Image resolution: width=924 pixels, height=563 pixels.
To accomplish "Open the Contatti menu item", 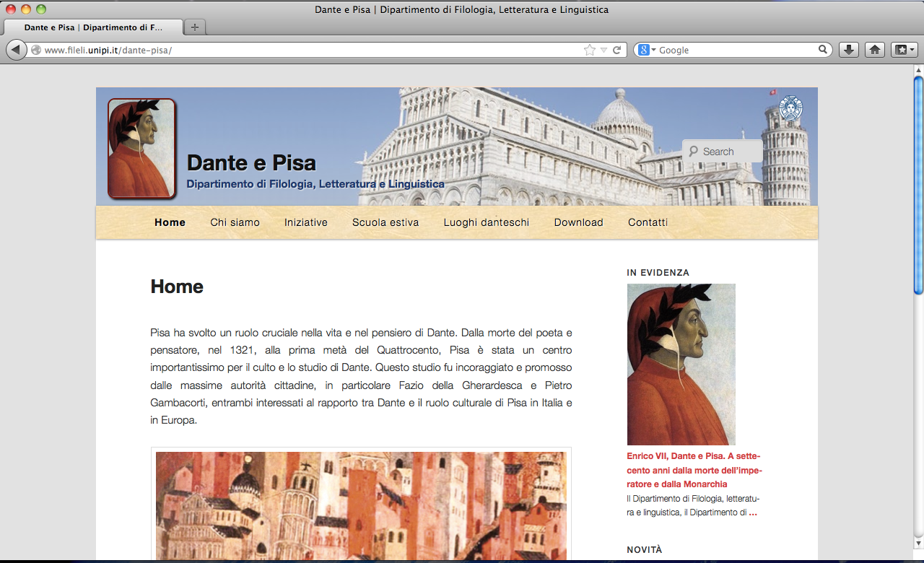I will 648,222.
